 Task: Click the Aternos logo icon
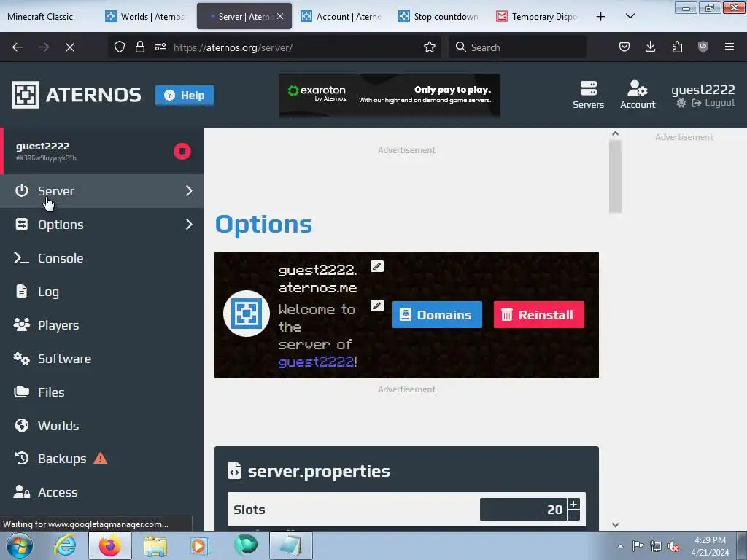click(x=25, y=95)
